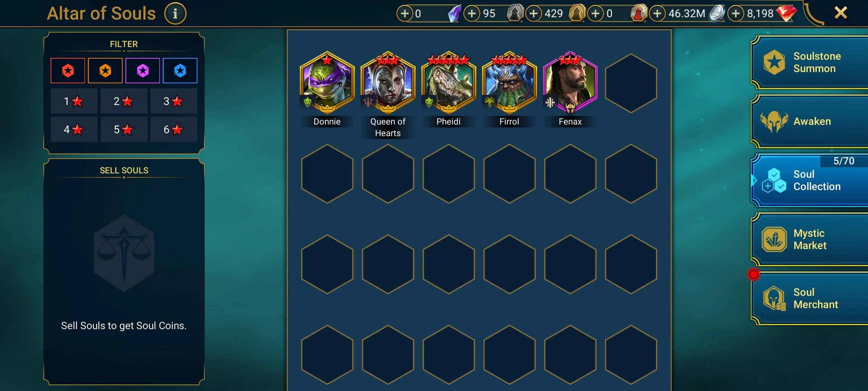This screenshot has width=868, height=391.
Task: Select the Queen of Hearts soul
Action: coord(388,83)
